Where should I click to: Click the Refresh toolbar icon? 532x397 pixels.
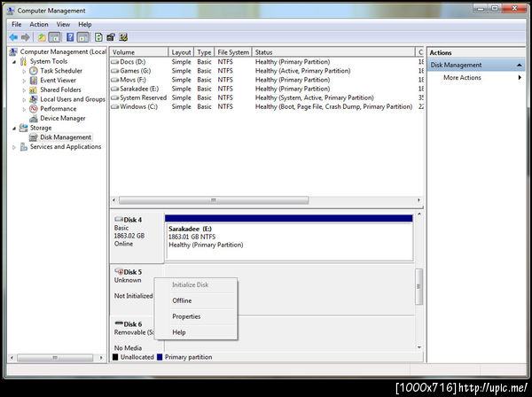point(98,37)
